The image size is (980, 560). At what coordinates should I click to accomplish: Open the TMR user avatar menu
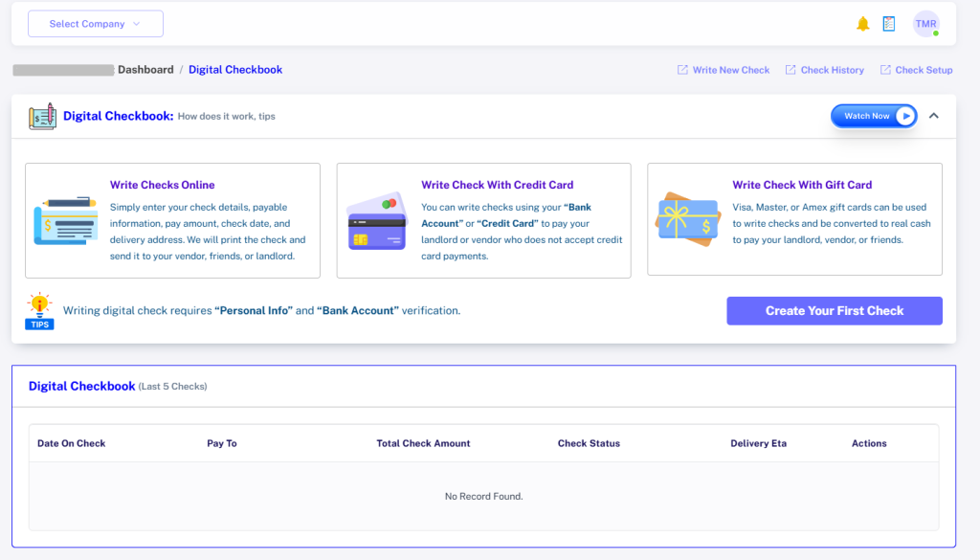coord(925,24)
